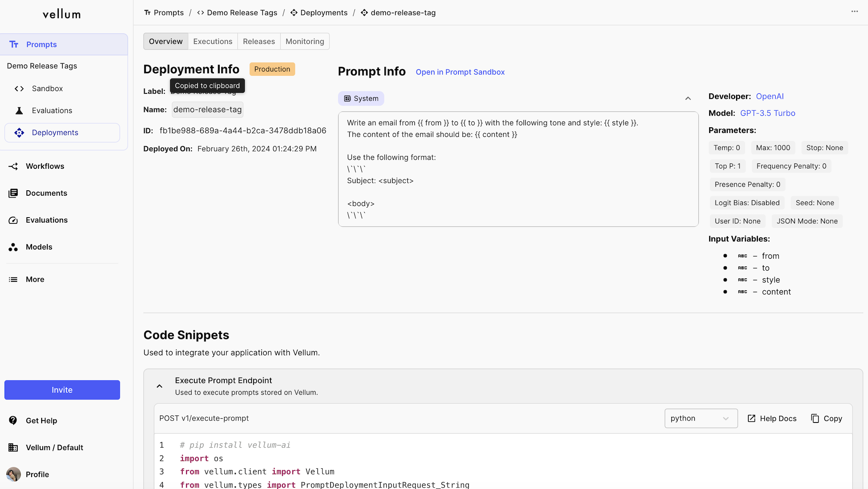Viewport: 868px width, 489px height.
Task: Open Help Docs external link
Action: (x=772, y=418)
